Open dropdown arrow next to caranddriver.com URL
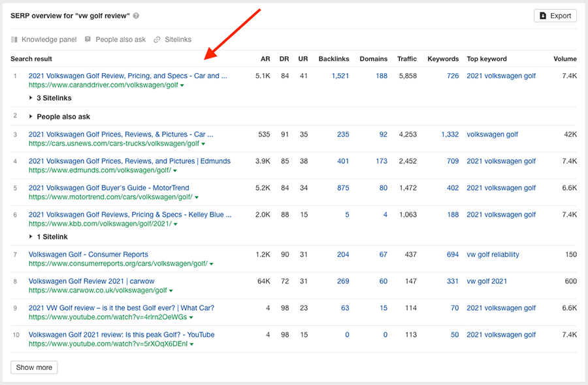 tap(182, 85)
